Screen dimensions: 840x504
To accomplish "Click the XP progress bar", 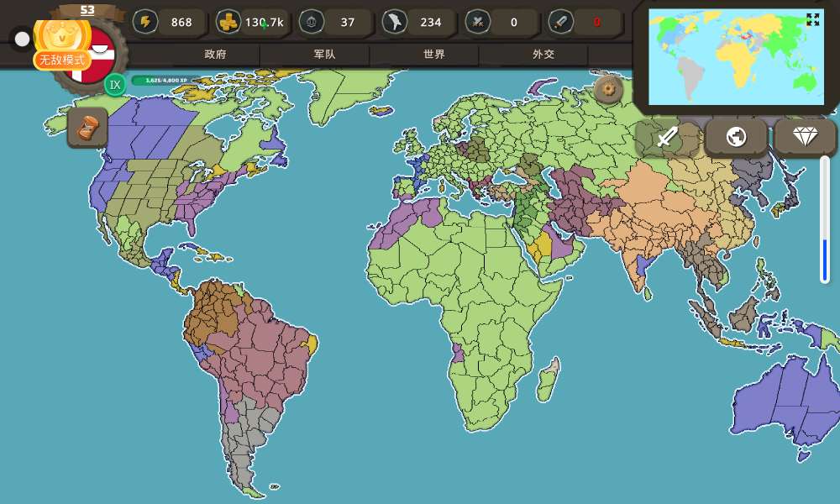I will coord(165,81).
